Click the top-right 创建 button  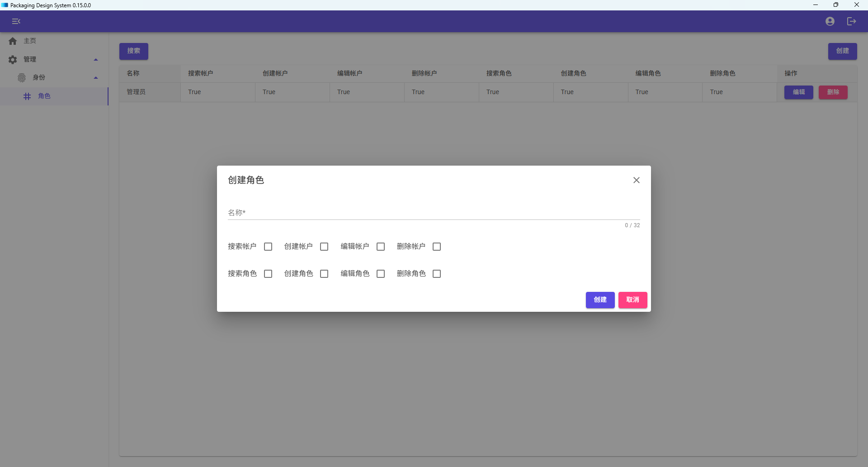pyautogui.click(x=842, y=51)
